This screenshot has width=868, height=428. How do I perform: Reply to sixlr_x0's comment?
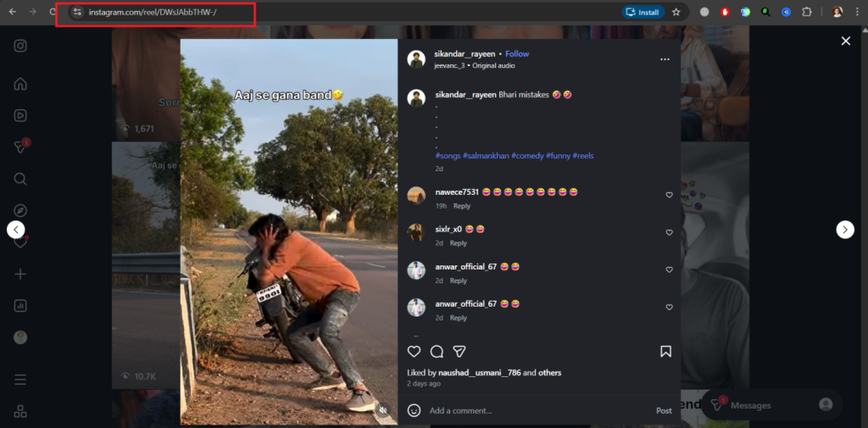pyautogui.click(x=459, y=243)
